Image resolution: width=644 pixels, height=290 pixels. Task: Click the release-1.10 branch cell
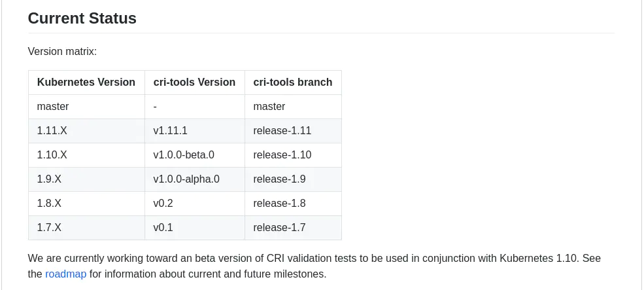282,155
